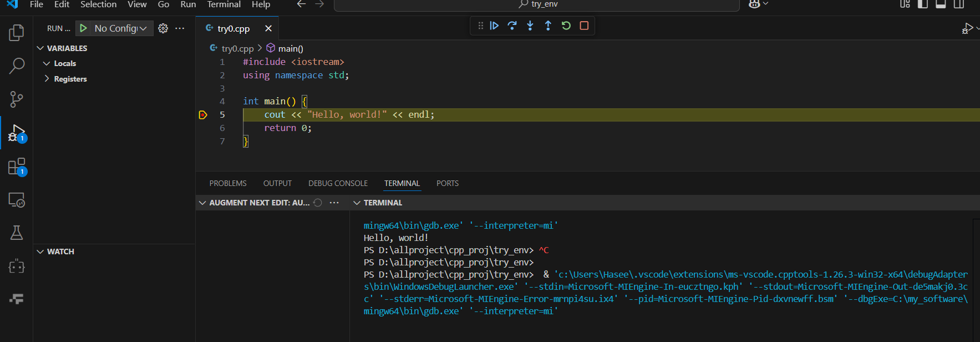Open Run view more actions ellipsis

coord(180,28)
